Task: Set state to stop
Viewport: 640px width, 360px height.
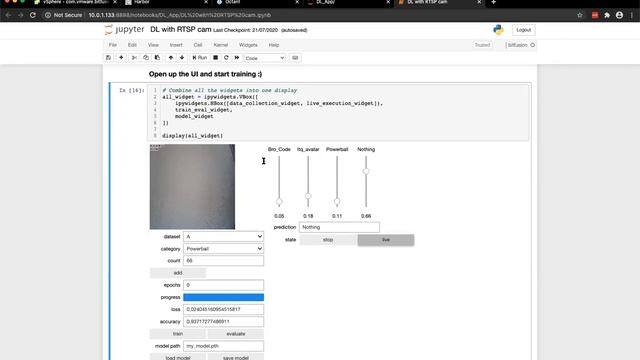Action: [328, 240]
